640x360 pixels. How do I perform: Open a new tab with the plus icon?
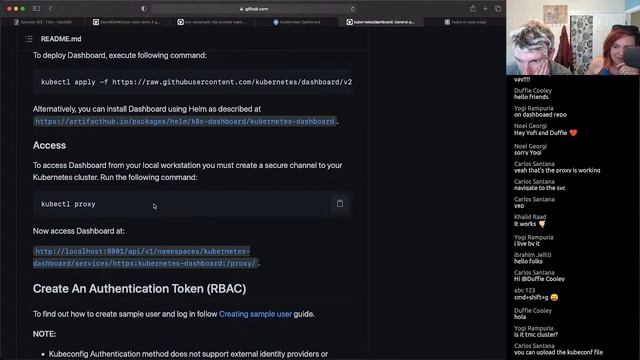click(485, 9)
